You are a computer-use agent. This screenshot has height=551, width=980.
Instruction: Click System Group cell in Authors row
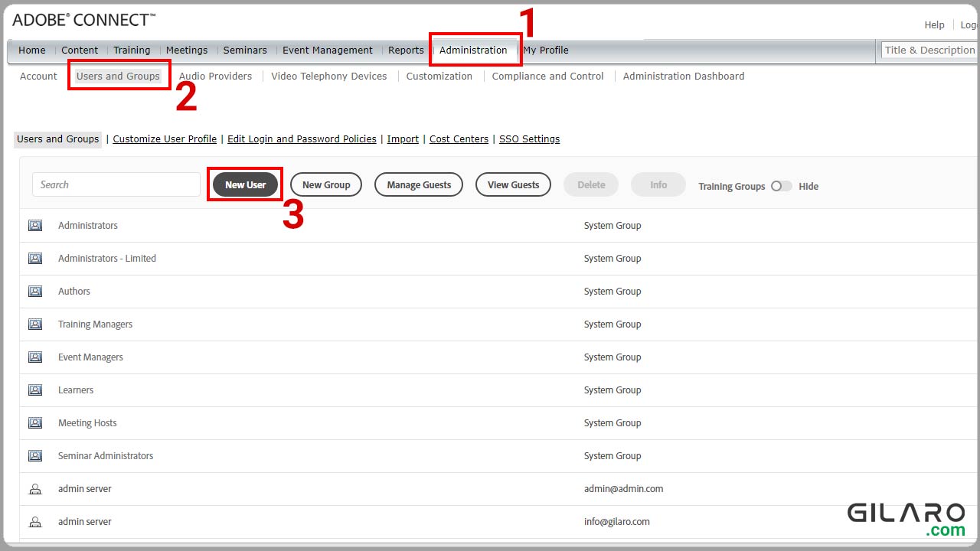(x=612, y=292)
